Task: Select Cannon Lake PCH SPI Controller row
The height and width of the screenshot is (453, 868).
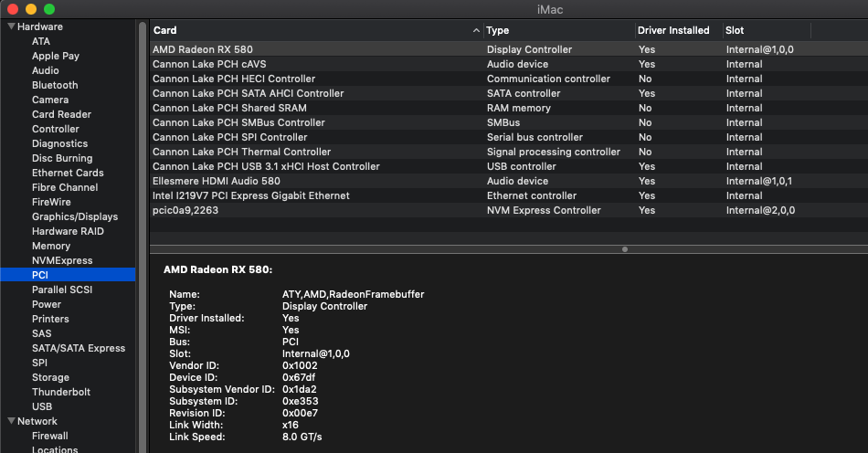Action: point(509,137)
